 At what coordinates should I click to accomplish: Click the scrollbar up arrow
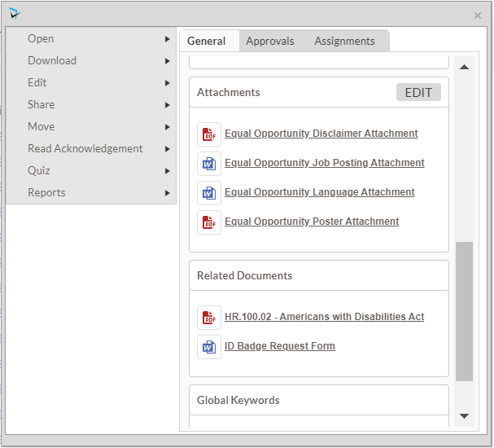[464, 67]
